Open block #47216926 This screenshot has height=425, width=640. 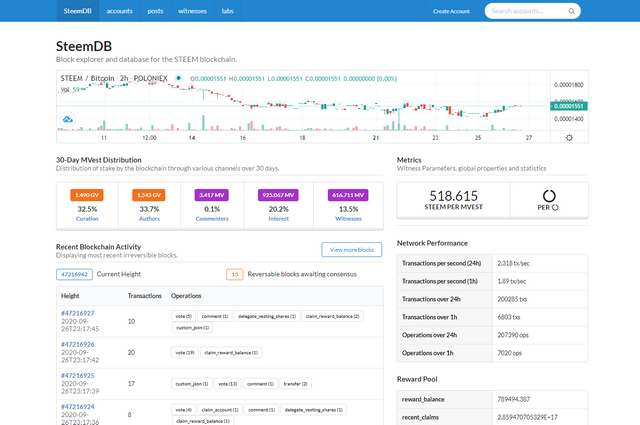(78, 344)
